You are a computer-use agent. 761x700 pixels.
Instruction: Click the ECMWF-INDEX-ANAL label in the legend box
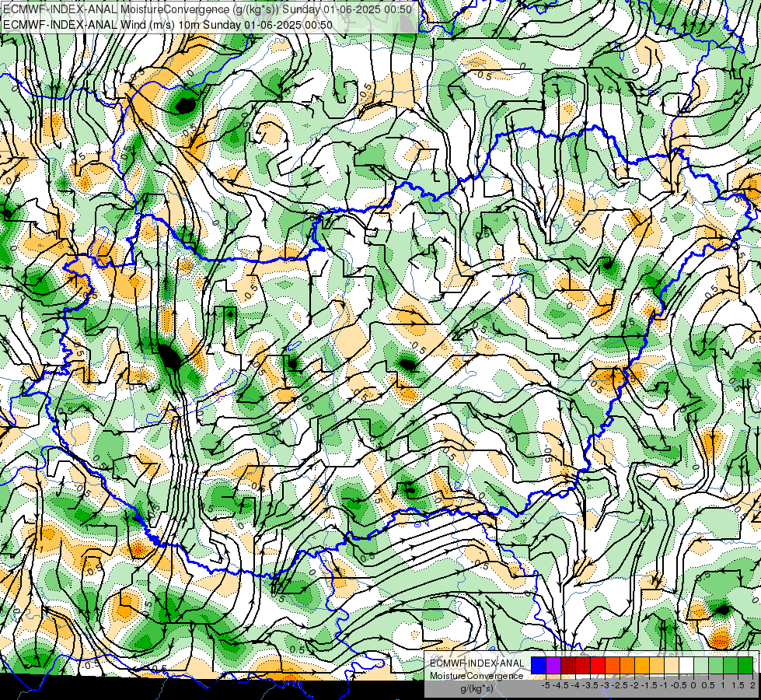pos(477,663)
